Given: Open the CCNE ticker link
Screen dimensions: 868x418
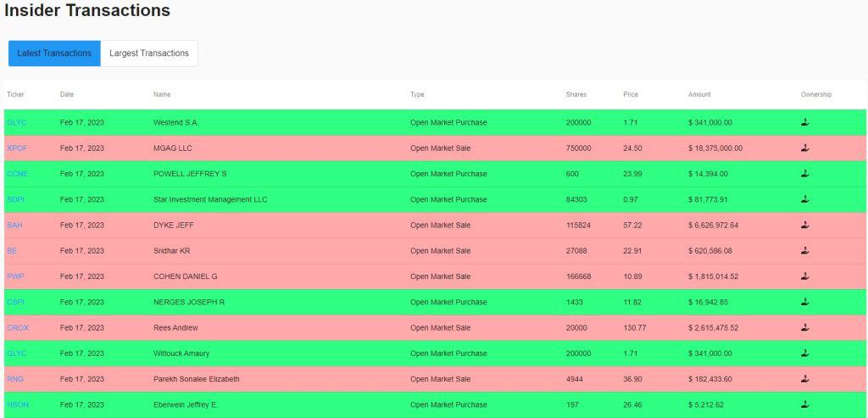Looking at the screenshot, I should (x=17, y=174).
